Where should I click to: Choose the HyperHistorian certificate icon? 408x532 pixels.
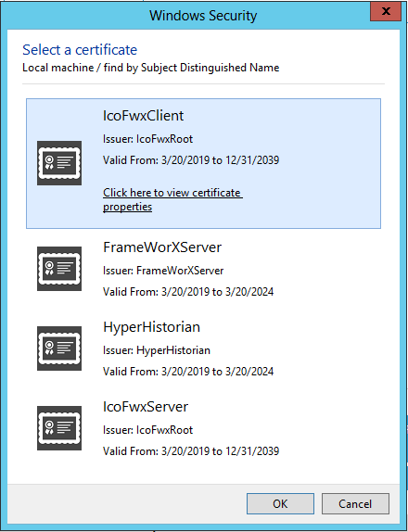click(x=59, y=348)
